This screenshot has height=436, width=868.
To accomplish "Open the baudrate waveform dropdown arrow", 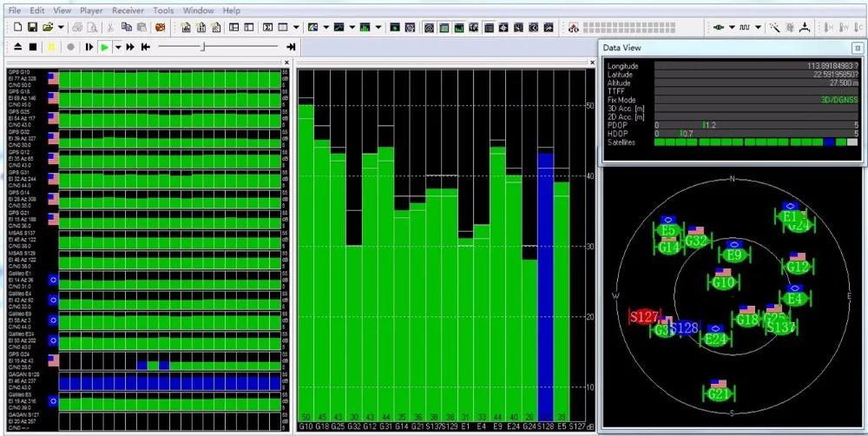I will (x=758, y=27).
